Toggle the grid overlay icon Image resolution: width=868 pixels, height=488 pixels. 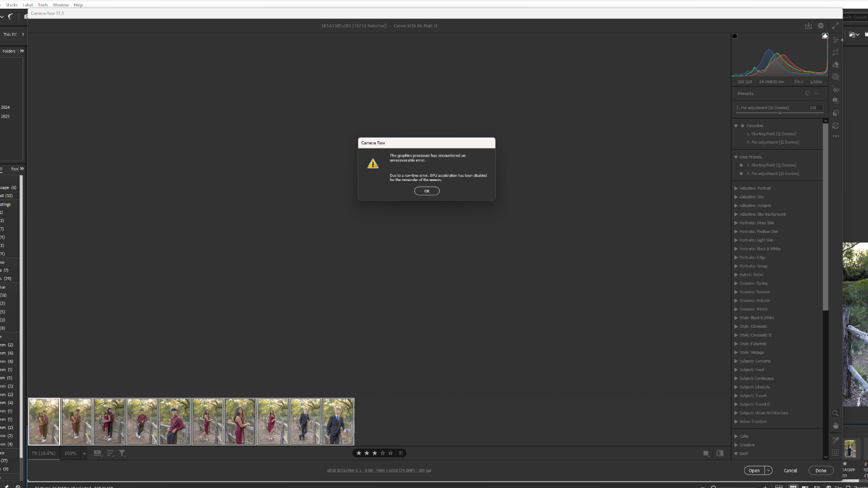coord(836,452)
